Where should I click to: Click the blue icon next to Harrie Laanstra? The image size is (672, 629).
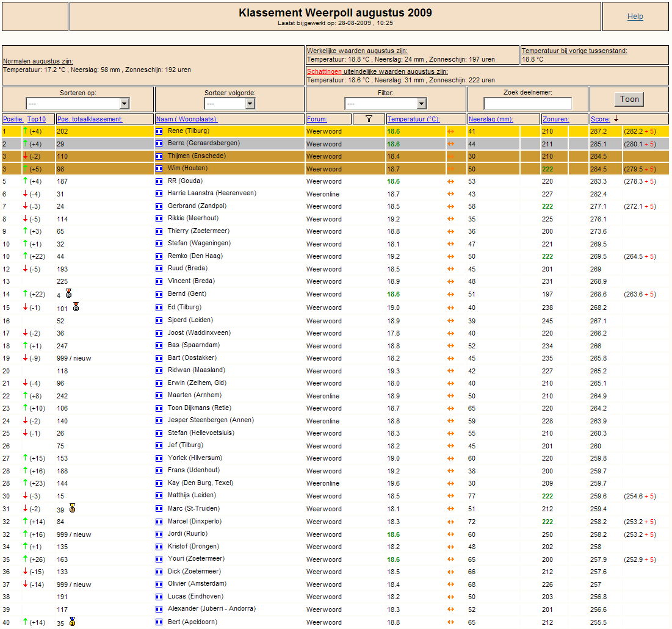[x=159, y=194]
